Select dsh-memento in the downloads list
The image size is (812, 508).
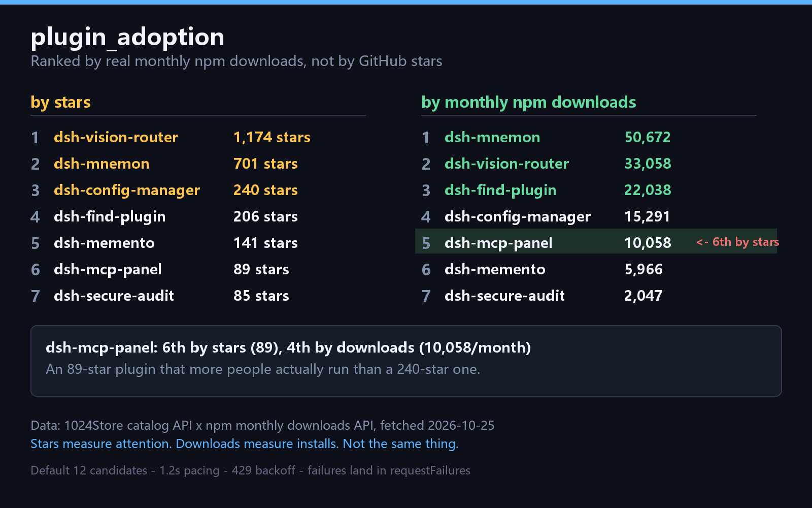coord(495,269)
